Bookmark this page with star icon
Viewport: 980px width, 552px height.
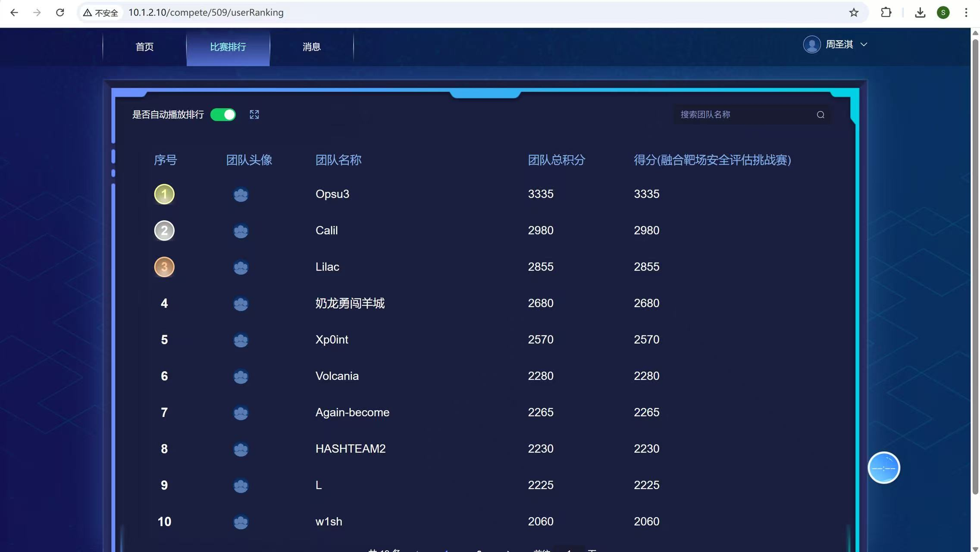[854, 13]
